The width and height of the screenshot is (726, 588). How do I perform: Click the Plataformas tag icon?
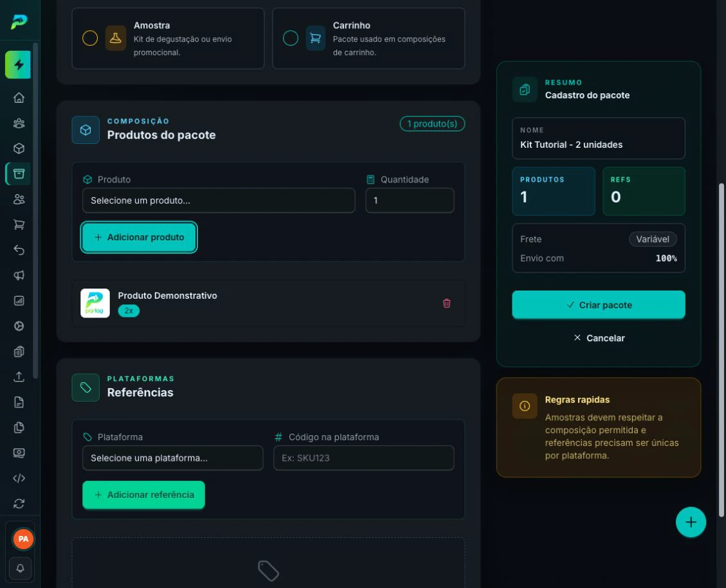pyautogui.click(x=86, y=388)
